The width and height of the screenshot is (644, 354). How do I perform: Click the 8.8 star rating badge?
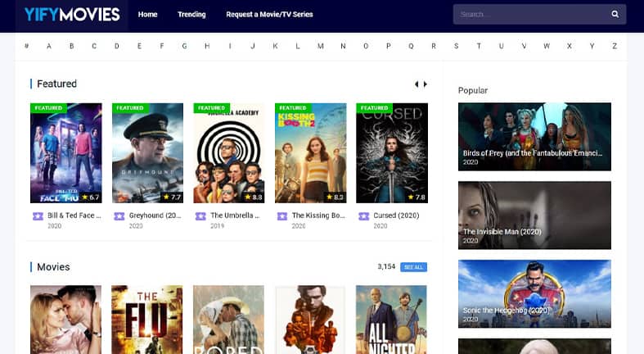254,197
